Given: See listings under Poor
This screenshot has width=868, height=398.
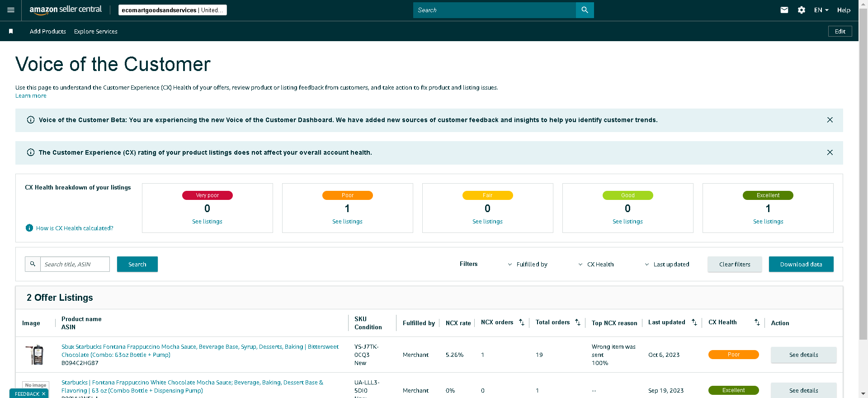Looking at the screenshot, I should coord(347,222).
